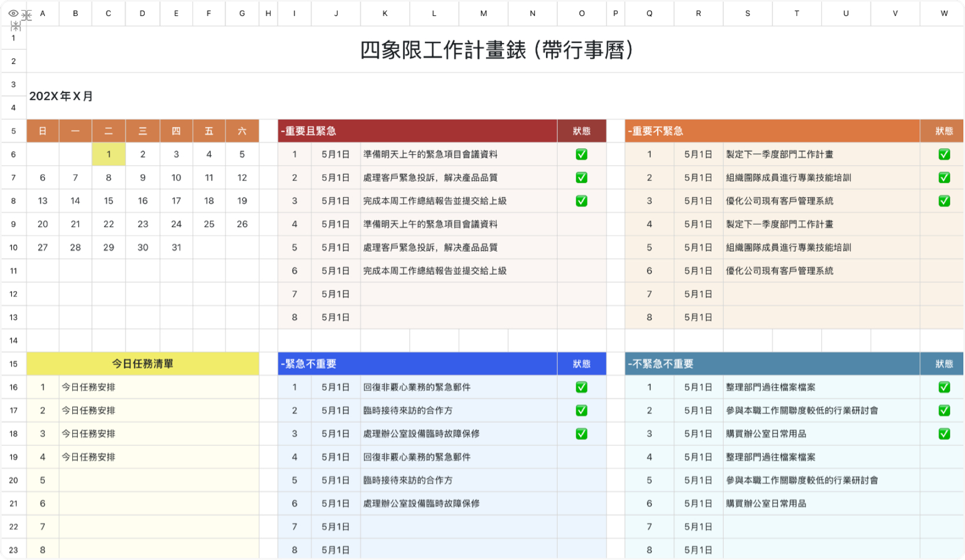Viewport: 965px width, 560px height.
Task: Select 優化公司現有客戶管理系統 cell in task 6
Action: 821,271
